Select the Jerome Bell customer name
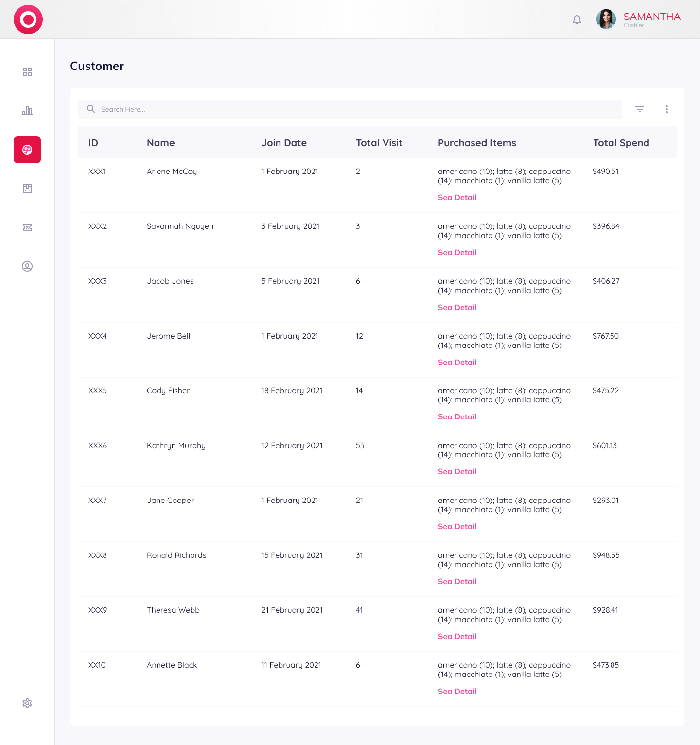Screen dimensions: 700x745 pos(168,336)
